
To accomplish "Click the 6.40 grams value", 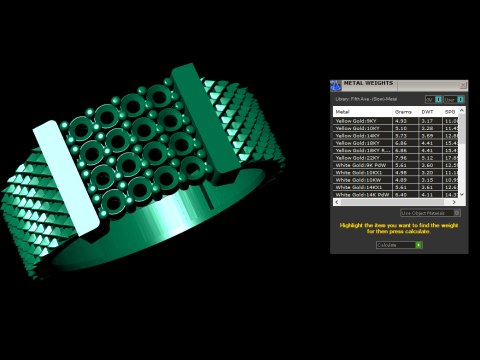I will [405, 194].
